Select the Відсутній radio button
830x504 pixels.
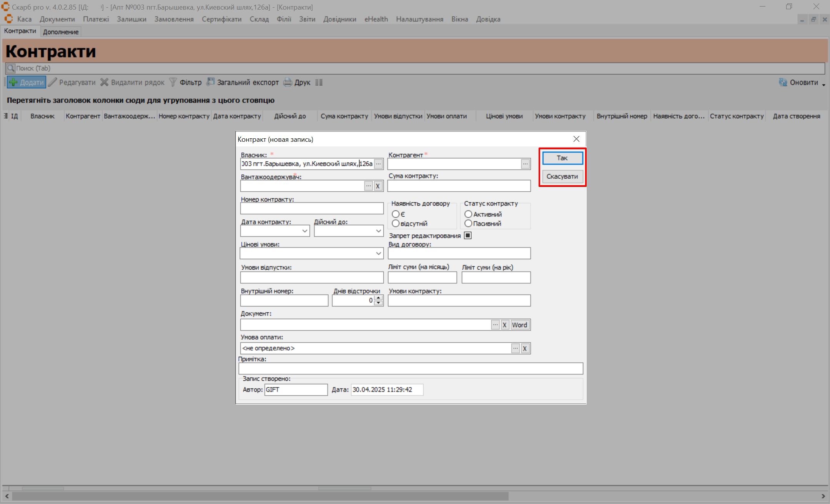coord(396,224)
